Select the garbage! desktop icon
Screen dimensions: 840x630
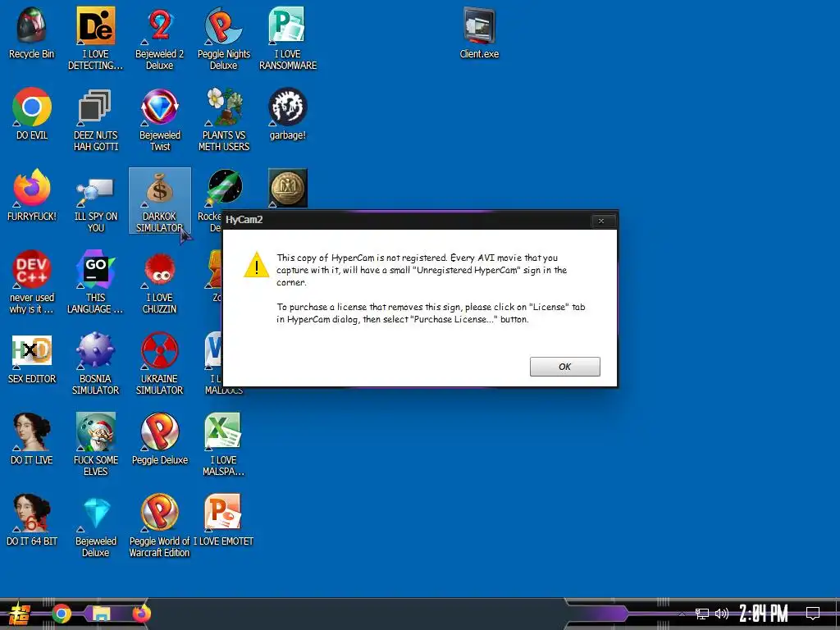(x=288, y=113)
